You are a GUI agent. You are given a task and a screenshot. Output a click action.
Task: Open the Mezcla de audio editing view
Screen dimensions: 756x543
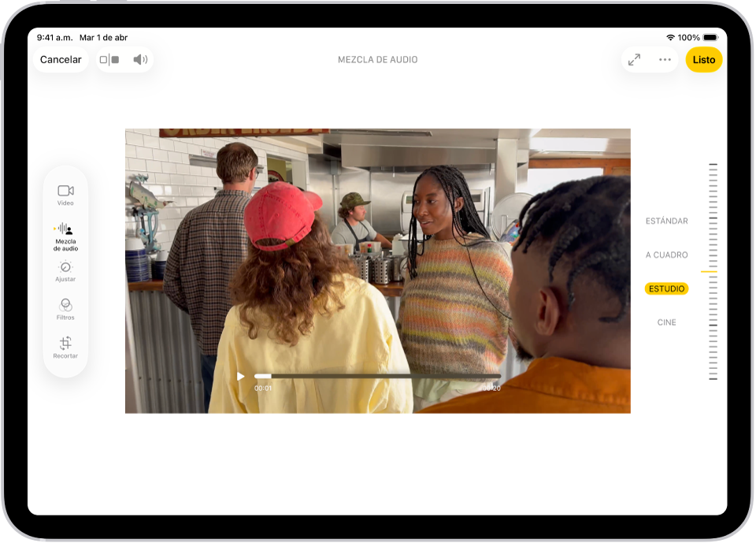pos(65,233)
